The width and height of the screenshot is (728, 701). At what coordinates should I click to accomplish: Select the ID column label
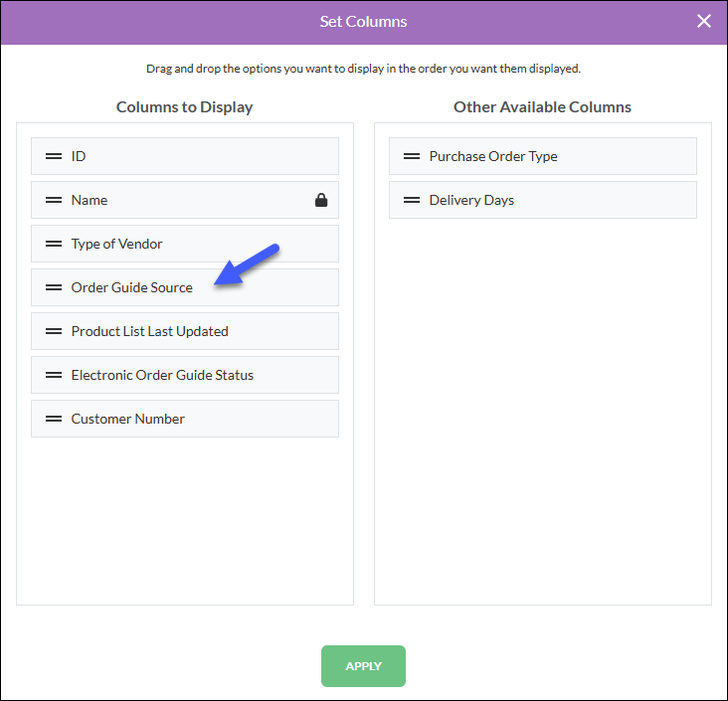coord(79,156)
